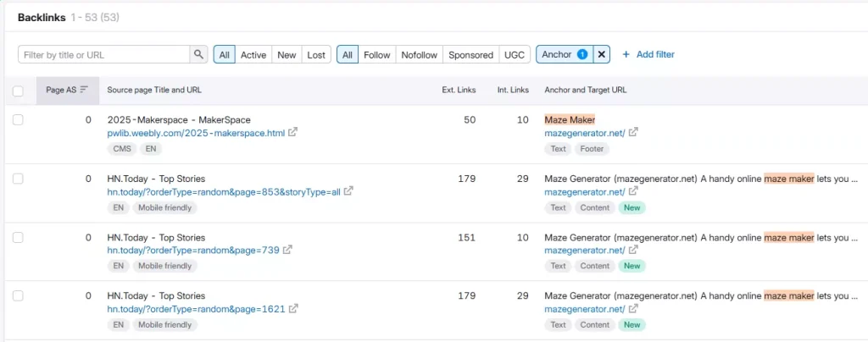Click the search magnifier icon in filter box
Viewport: 868px width, 342px height.
(198, 55)
